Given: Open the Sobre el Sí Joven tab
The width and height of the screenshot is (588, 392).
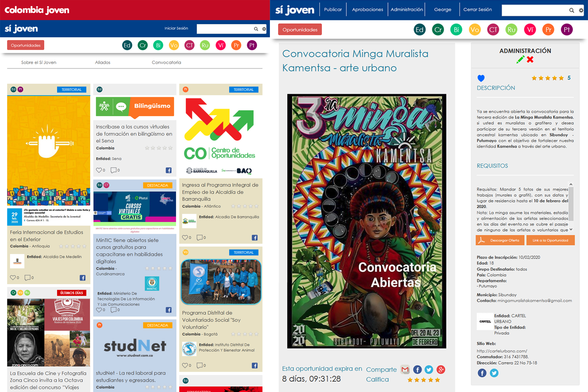Looking at the screenshot, I should [x=39, y=62].
